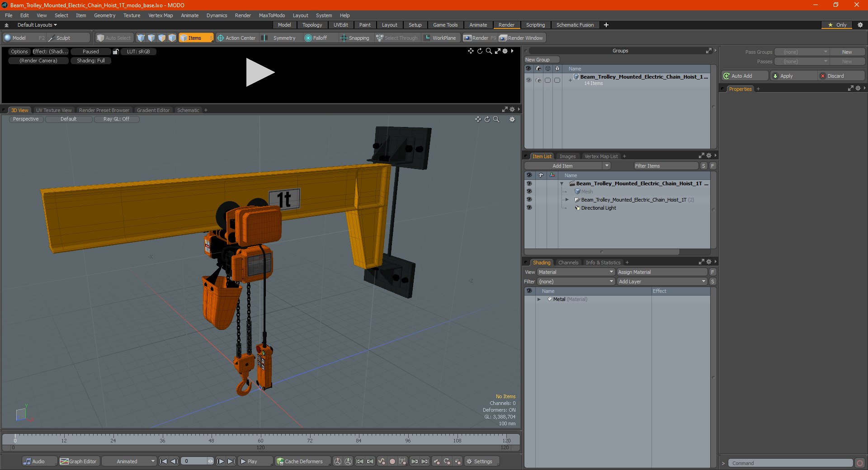Enable the Snapping tool
868x470 pixels.
click(x=355, y=38)
